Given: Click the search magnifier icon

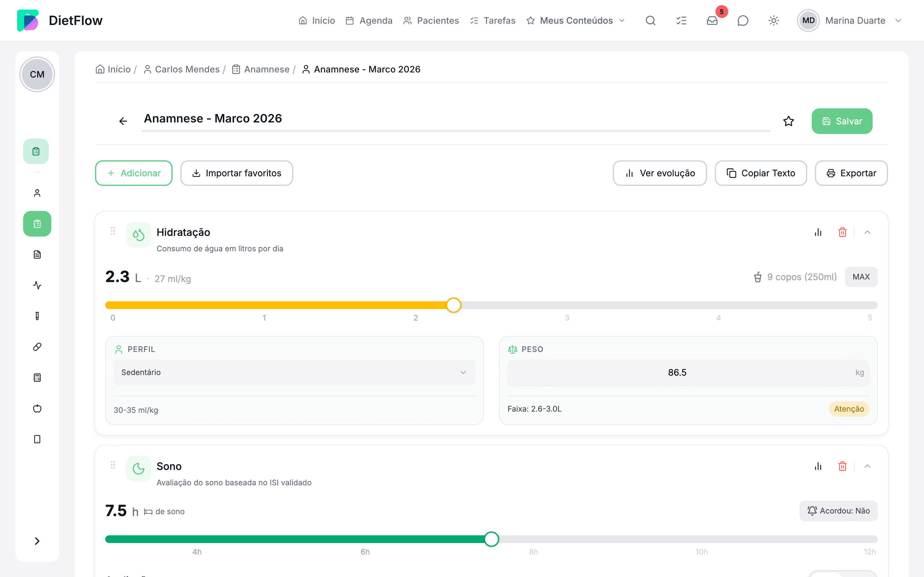Looking at the screenshot, I should (x=651, y=20).
